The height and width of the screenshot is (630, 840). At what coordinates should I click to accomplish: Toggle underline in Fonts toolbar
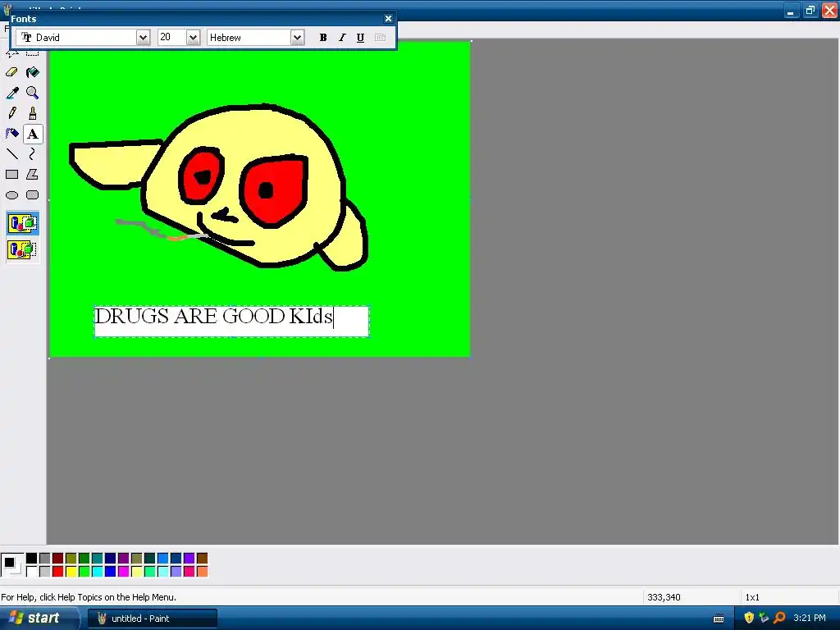[x=361, y=38]
